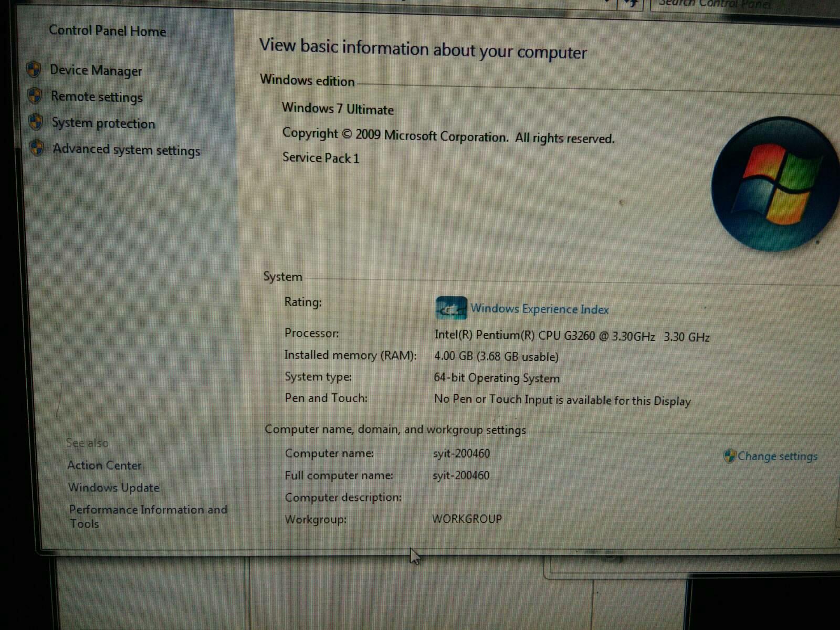Image resolution: width=840 pixels, height=630 pixels.
Task: Open Remote settings link
Action: (97, 97)
